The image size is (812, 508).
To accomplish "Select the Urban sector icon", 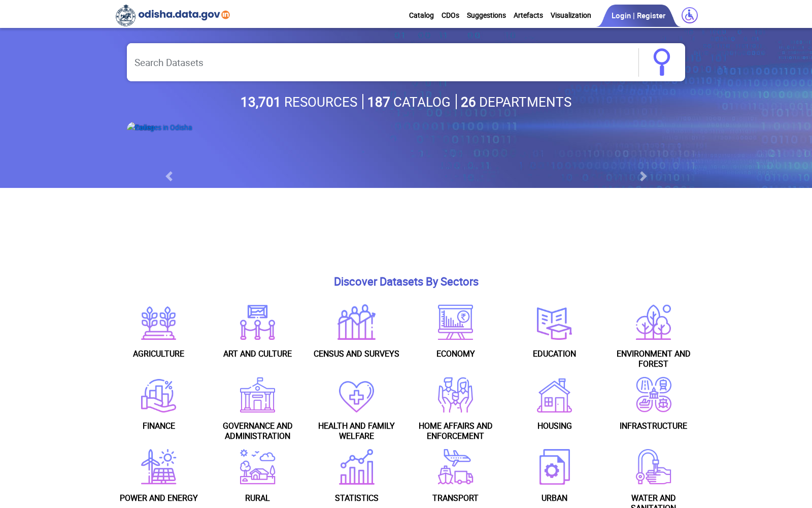I will [554, 467].
